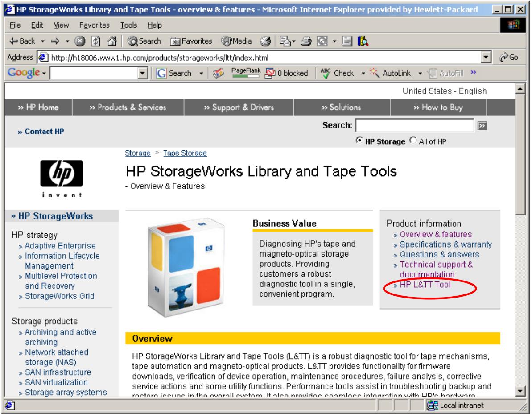Open the File menu
Viewport: 532px width, 418px height.
tap(15, 25)
